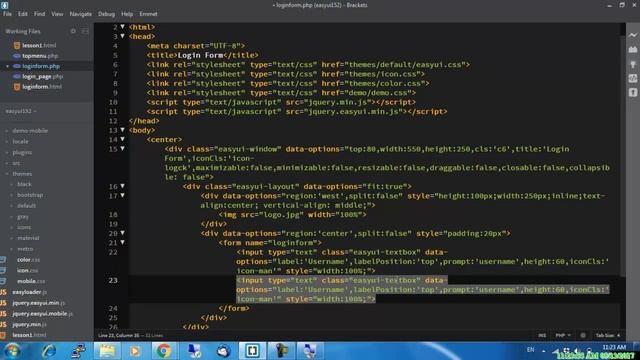Open the File menu
Viewport: 640px width, 360px height.
[7, 14]
